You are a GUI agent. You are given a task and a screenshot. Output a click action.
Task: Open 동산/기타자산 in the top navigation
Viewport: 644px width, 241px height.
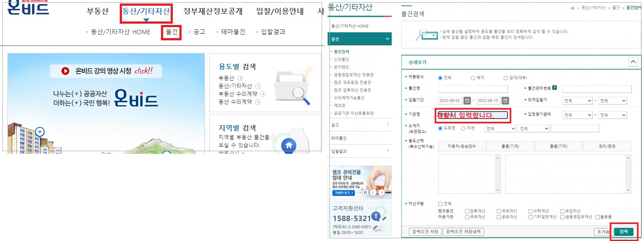coord(146,11)
